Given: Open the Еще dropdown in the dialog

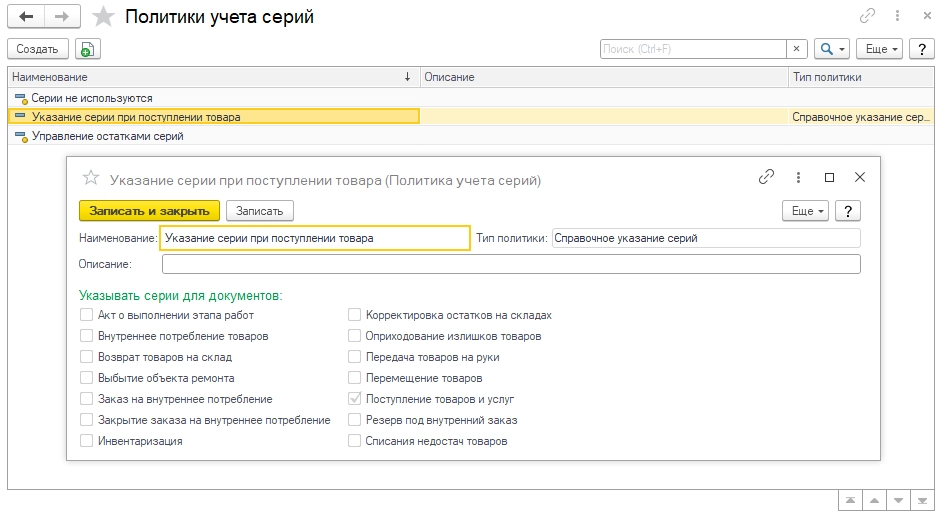Looking at the screenshot, I should click(x=808, y=211).
